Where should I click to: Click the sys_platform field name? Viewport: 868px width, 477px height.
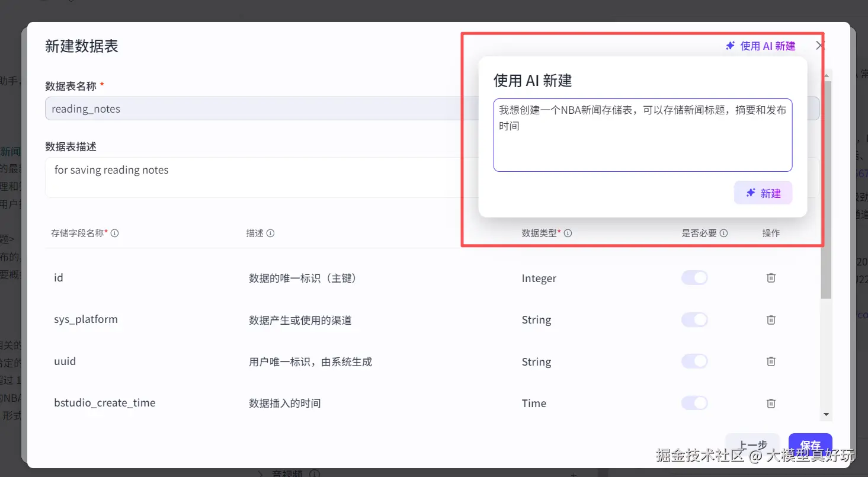(x=86, y=319)
